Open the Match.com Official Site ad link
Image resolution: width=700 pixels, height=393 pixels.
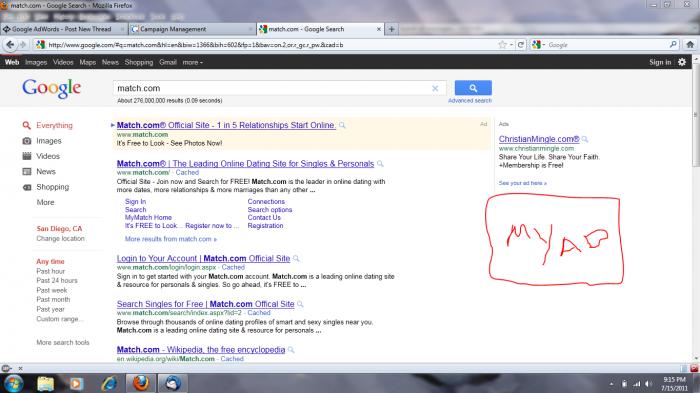coord(225,125)
